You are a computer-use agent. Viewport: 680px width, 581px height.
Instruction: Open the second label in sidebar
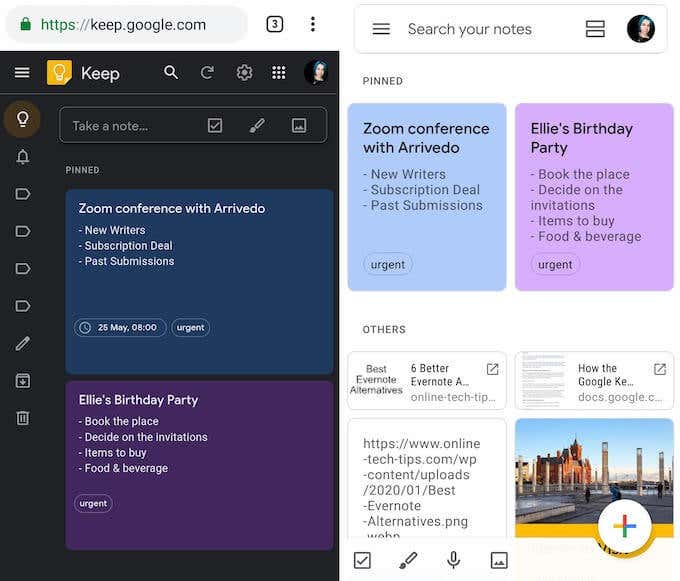23,231
